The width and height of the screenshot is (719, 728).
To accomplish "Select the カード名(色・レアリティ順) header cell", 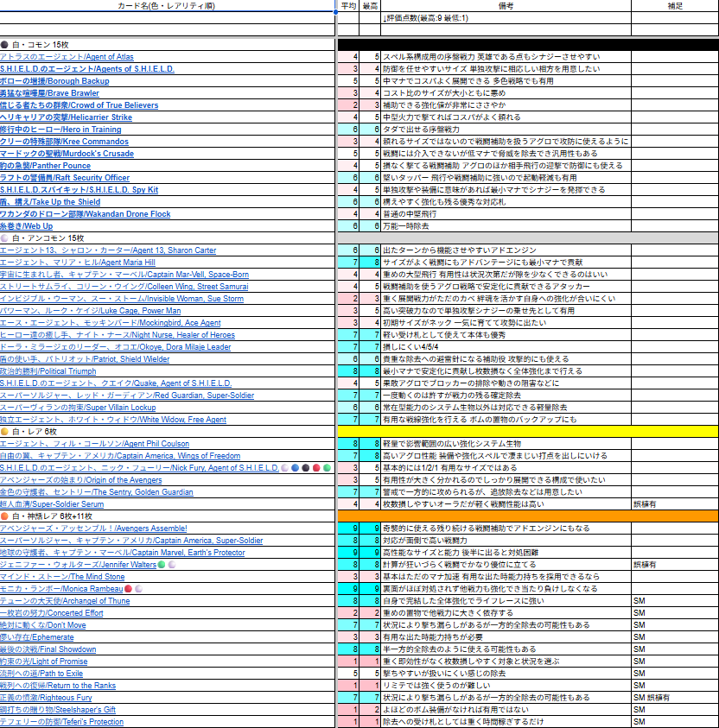I will [x=167, y=5].
